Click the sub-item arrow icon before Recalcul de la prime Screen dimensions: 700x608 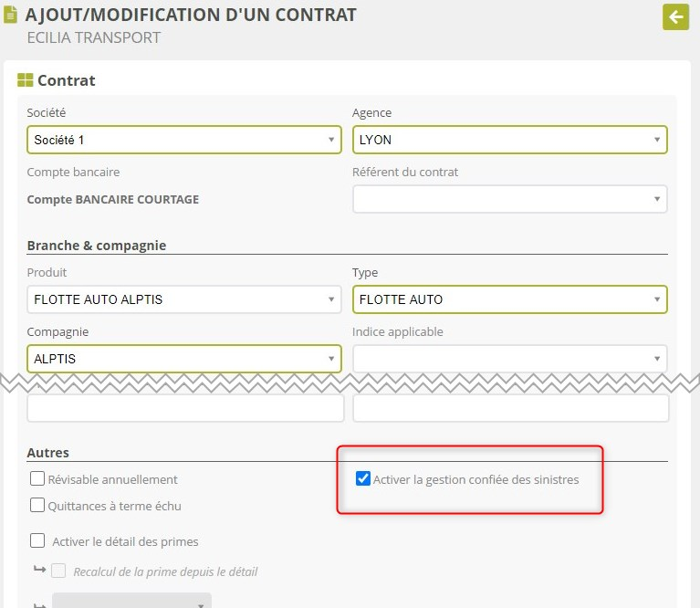pyautogui.click(x=39, y=571)
